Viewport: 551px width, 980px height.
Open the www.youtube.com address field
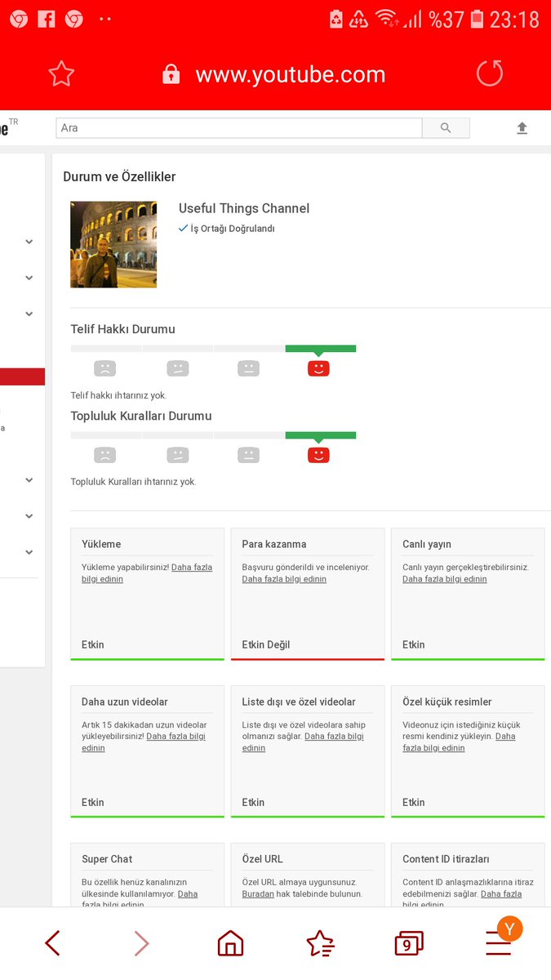[290, 74]
